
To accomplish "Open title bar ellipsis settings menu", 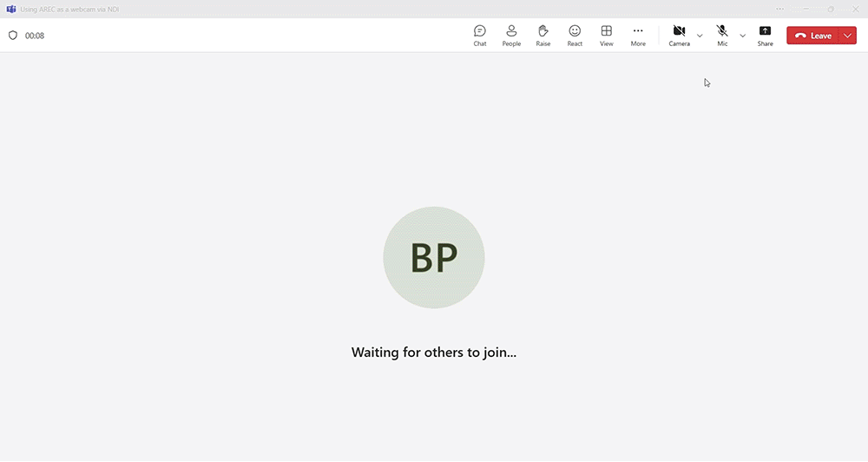I will coord(780,9).
